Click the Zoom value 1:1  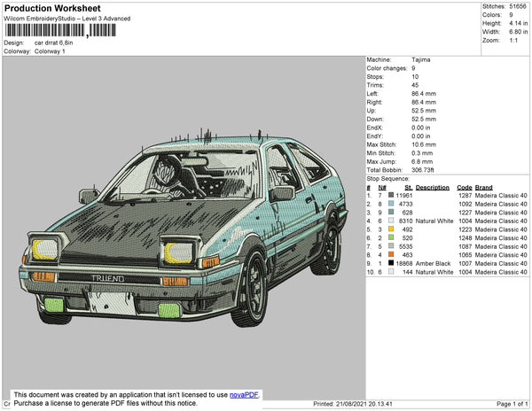pyautogui.click(x=513, y=41)
